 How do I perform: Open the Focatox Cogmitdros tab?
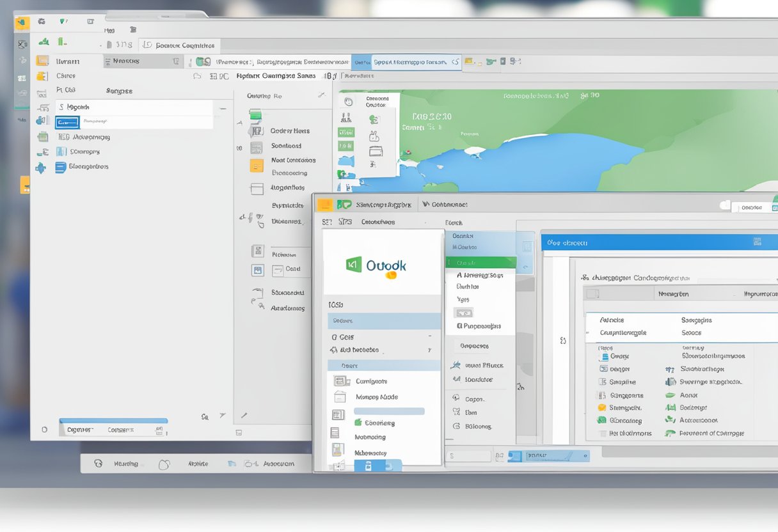(179, 45)
